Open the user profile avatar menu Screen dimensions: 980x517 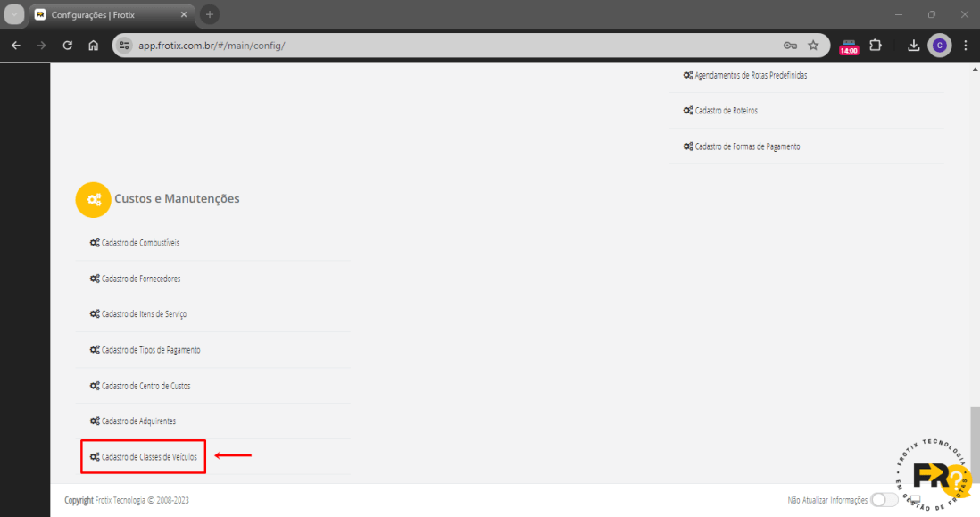click(x=939, y=46)
